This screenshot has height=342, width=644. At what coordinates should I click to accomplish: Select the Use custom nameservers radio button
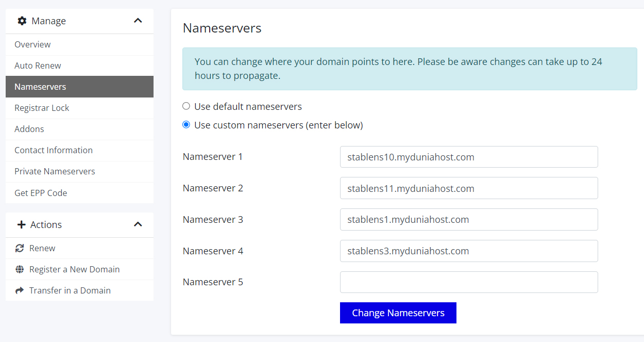[186, 125]
